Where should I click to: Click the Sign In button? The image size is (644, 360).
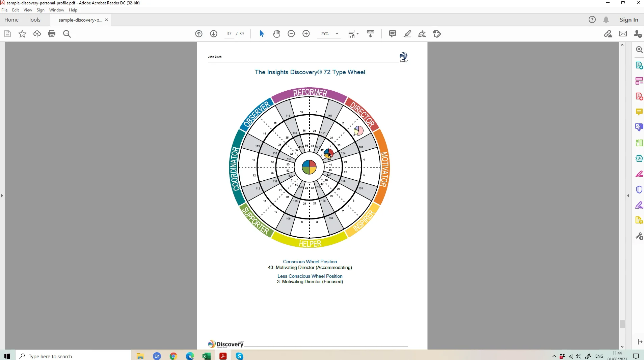628,20
